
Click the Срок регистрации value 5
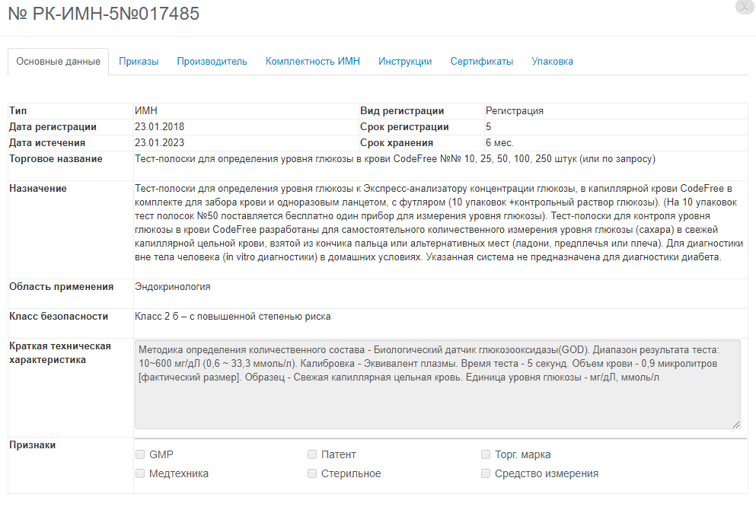[489, 127]
